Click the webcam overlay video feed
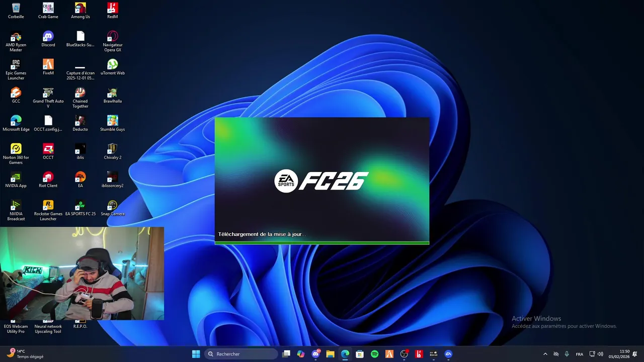The image size is (644, 362). [82, 274]
